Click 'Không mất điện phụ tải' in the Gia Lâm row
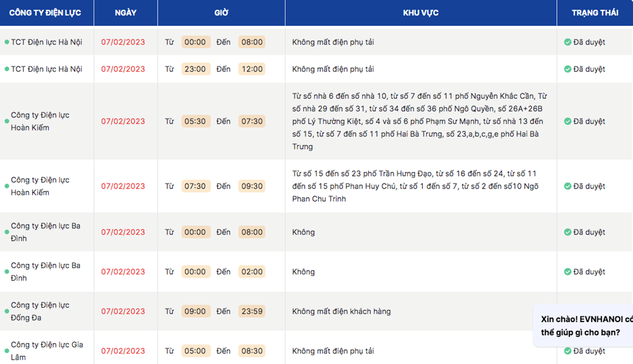Viewport: 633px width, 364px height. coord(333,350)
